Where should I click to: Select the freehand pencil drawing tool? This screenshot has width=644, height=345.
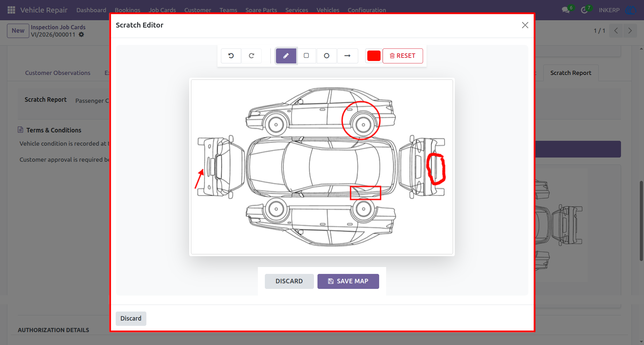(x=286, y=56)
